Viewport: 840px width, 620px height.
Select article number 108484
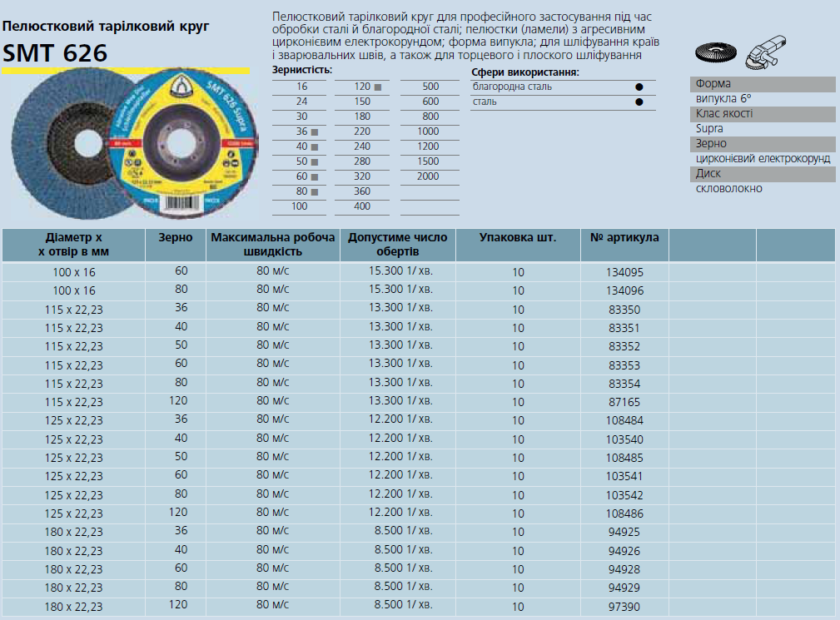pos(624,421)
